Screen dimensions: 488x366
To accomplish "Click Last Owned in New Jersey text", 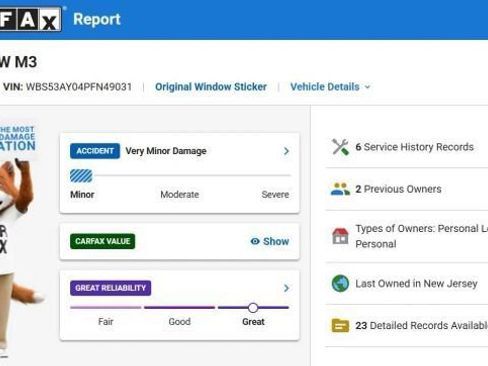I will pos(416,284).
